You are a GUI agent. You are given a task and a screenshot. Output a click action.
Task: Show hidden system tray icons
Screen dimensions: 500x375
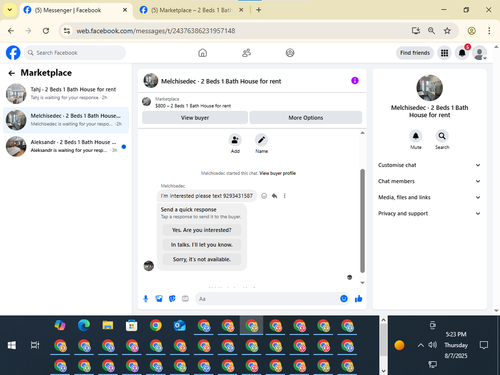coord(421,345)
